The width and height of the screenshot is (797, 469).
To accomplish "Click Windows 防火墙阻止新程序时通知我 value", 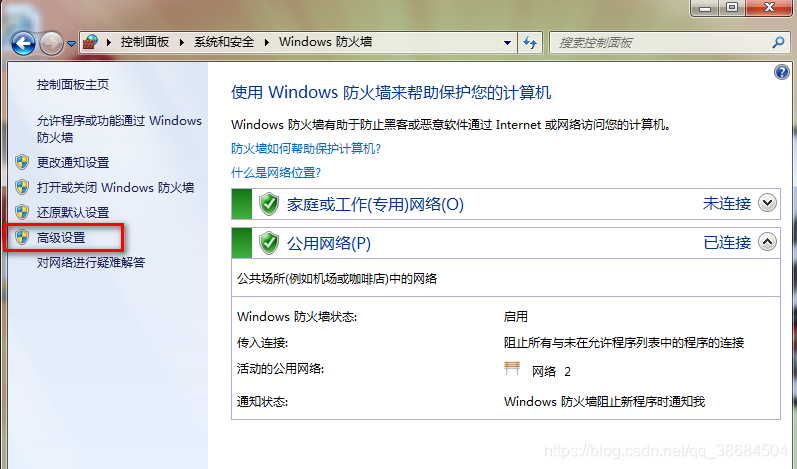I will click(x=604, y=401).
